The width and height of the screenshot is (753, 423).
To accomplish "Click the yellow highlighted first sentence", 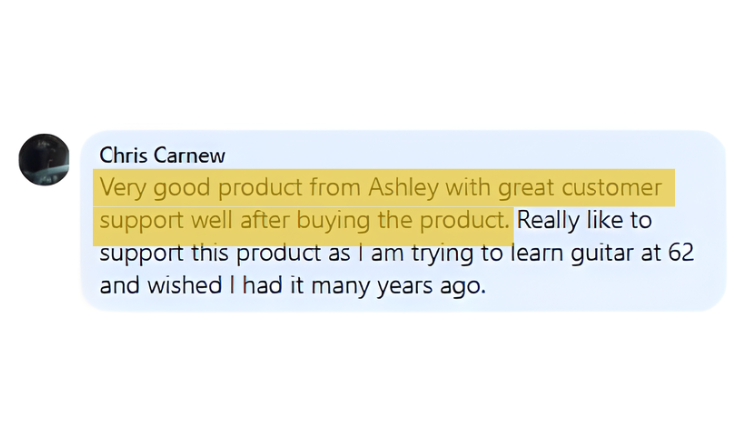I will 380,189.
